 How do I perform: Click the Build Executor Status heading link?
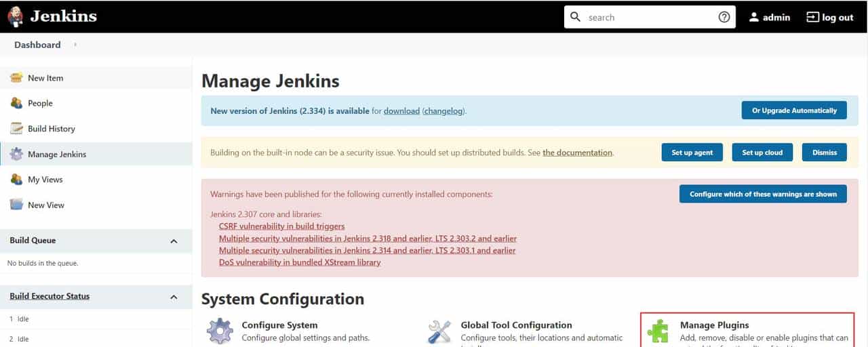pos(50,296)
